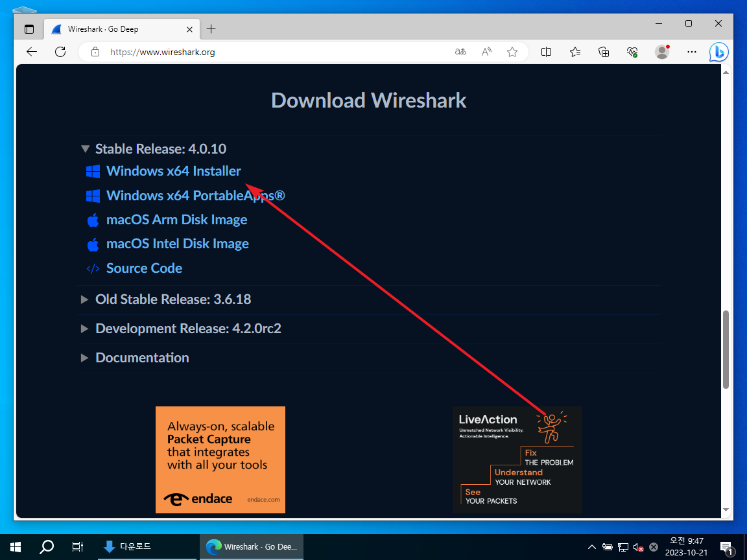Open split screen view
The height and width of the screenshot is (560, 747).
[x=547, y=52]
